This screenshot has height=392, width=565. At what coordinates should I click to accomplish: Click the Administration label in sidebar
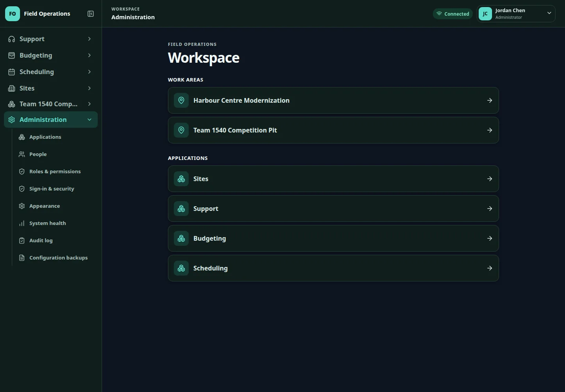[x=43, y=120]
